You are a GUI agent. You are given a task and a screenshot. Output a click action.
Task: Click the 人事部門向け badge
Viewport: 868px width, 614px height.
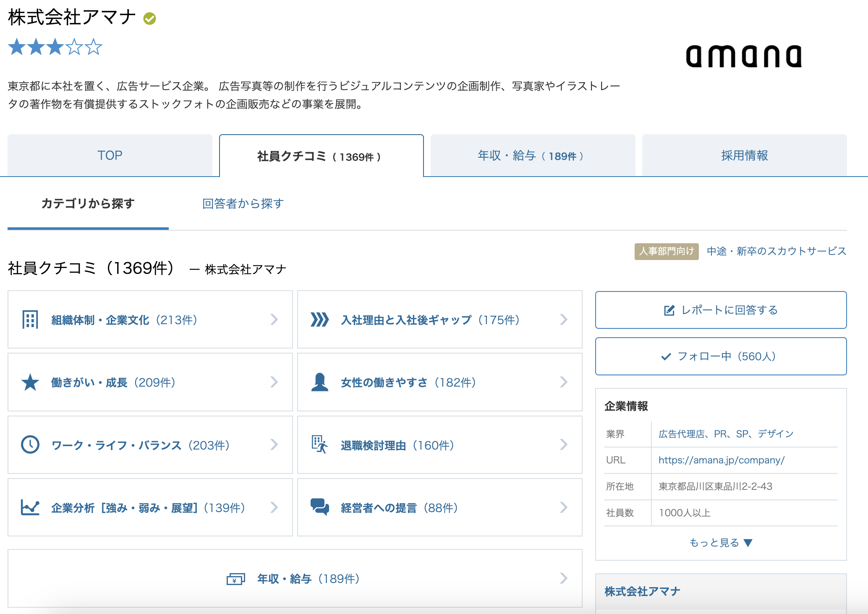[667, 251]
